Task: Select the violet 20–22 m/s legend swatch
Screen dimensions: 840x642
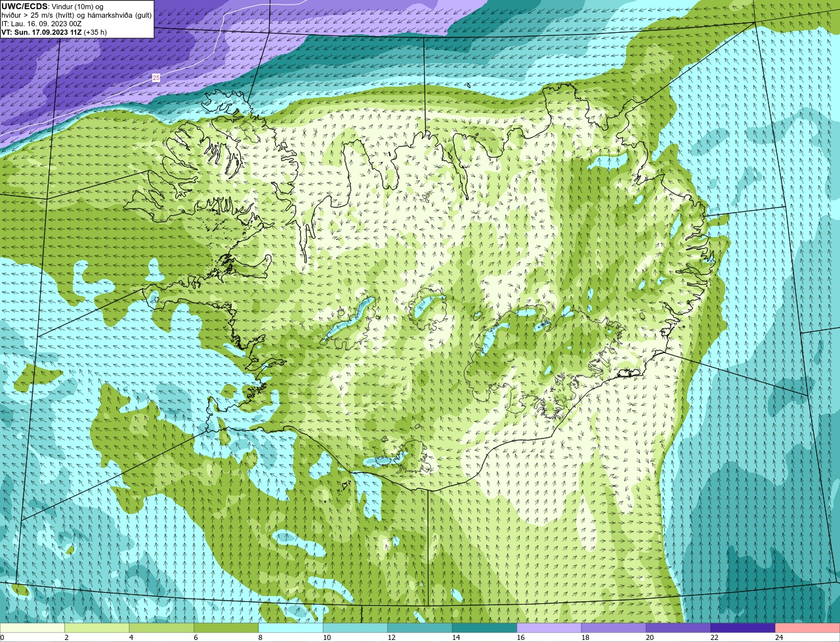Action: (679, 628)
